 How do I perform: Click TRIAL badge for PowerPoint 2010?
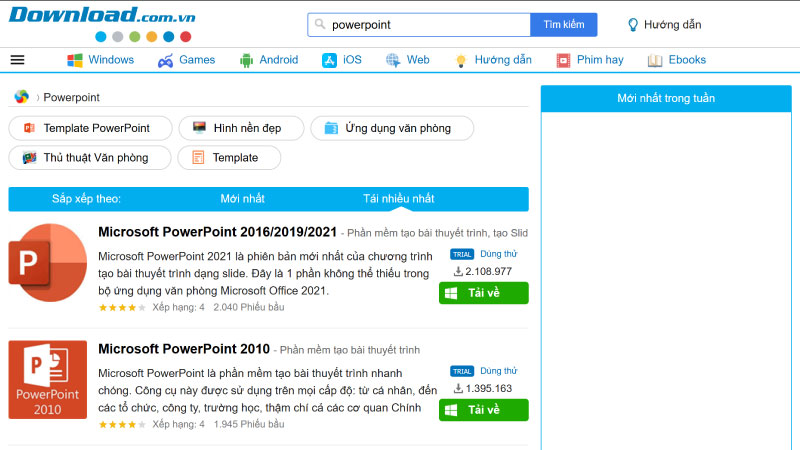click(x=462, y=371)
